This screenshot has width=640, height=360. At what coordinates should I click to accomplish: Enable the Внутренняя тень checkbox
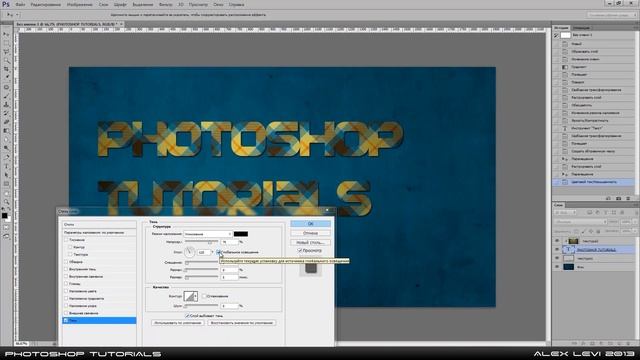tap(66, 269)
